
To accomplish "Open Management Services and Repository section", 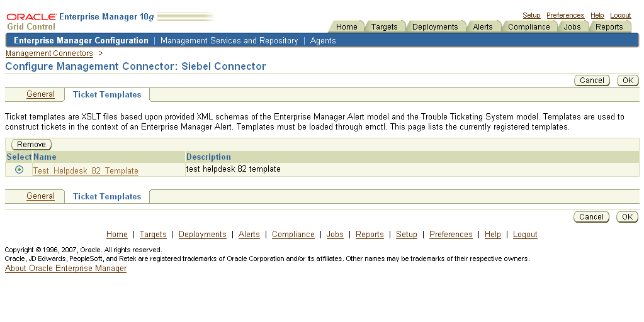I will (x=229, y=41).
